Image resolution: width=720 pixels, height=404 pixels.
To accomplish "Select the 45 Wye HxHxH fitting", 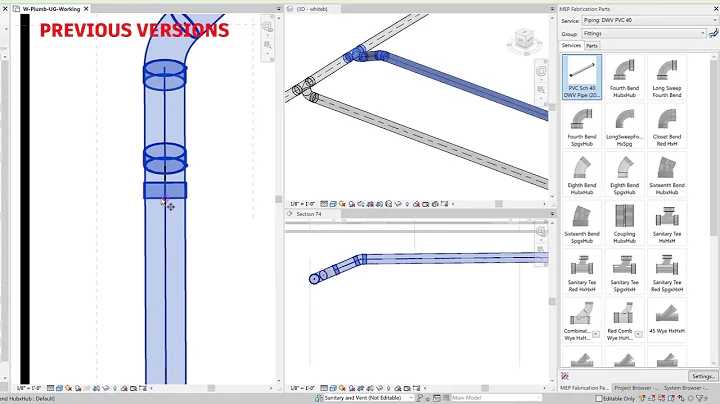I will pos(667,320).
